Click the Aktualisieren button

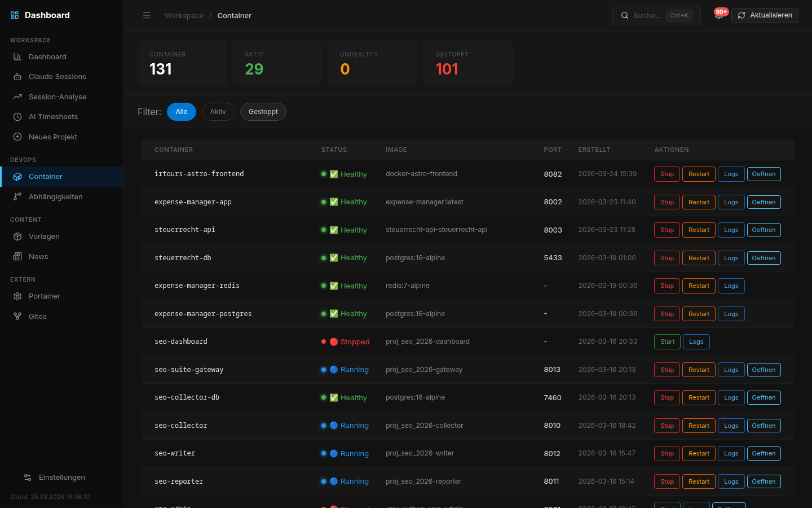click(765, 15)
